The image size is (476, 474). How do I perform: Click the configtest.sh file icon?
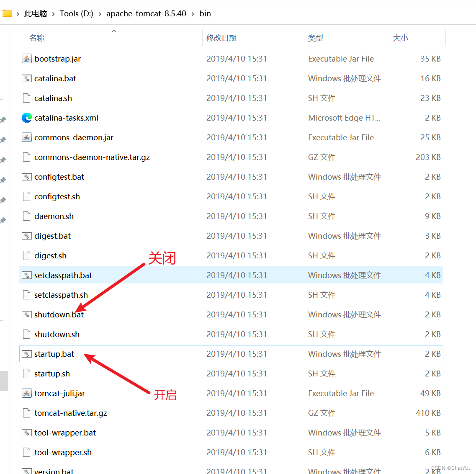(x=27, y=196)
